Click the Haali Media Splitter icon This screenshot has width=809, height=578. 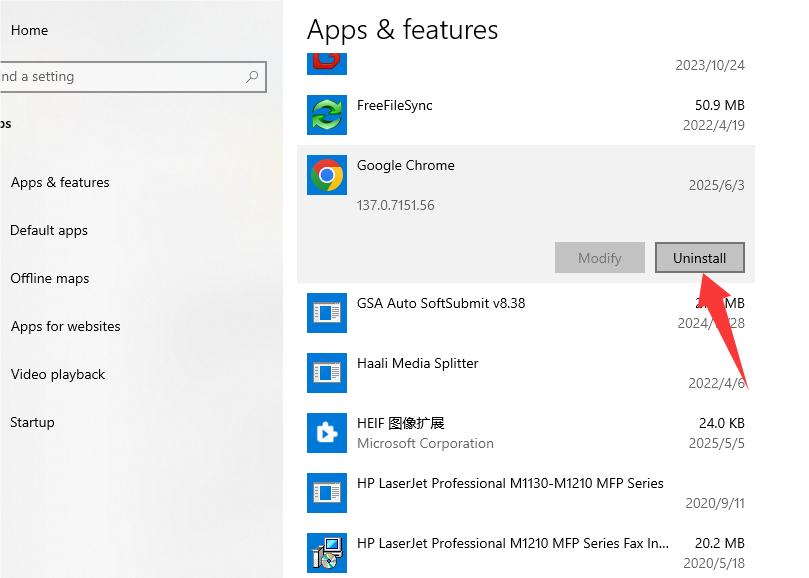tap(327, 373)
